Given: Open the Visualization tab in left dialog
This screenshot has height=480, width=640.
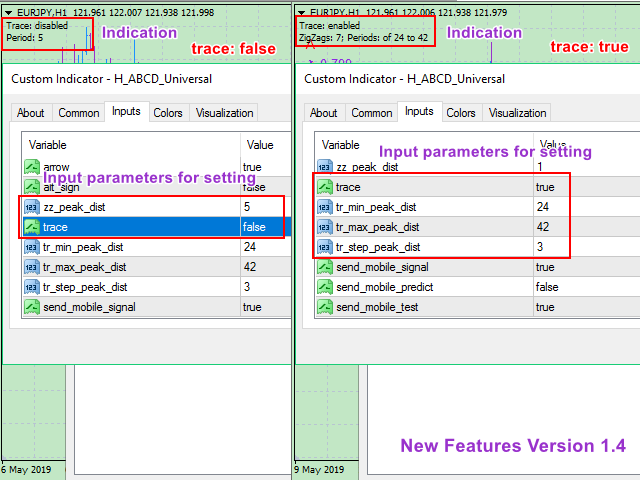Looking at the screenshot, I should click(x=224, y=113).
